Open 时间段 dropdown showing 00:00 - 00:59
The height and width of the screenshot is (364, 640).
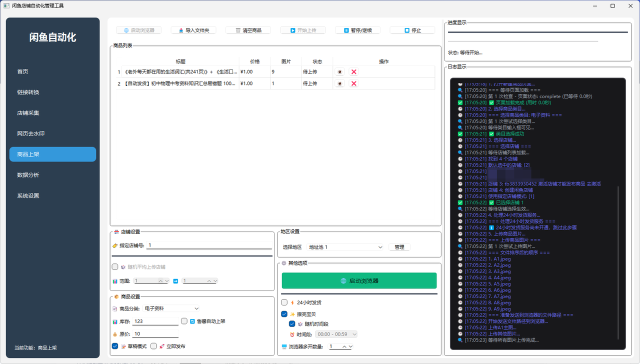[x=336, y=334]
